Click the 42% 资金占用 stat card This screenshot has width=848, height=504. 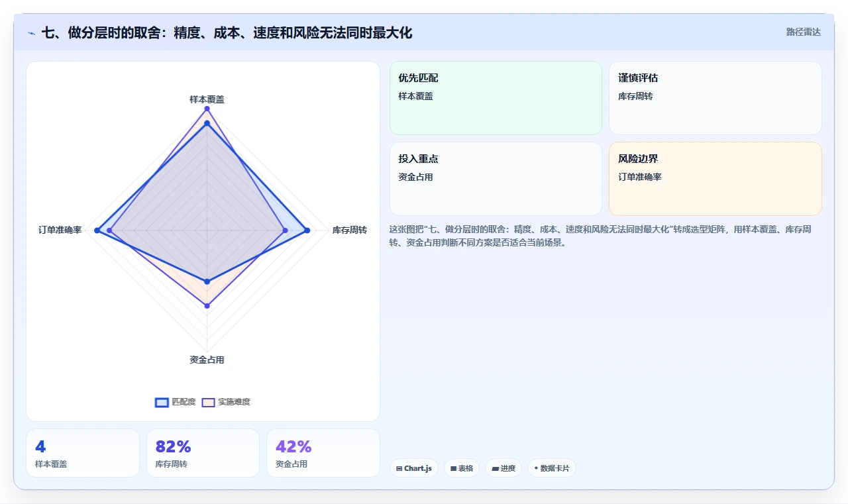pyautogui.click(x=323, y=453)
